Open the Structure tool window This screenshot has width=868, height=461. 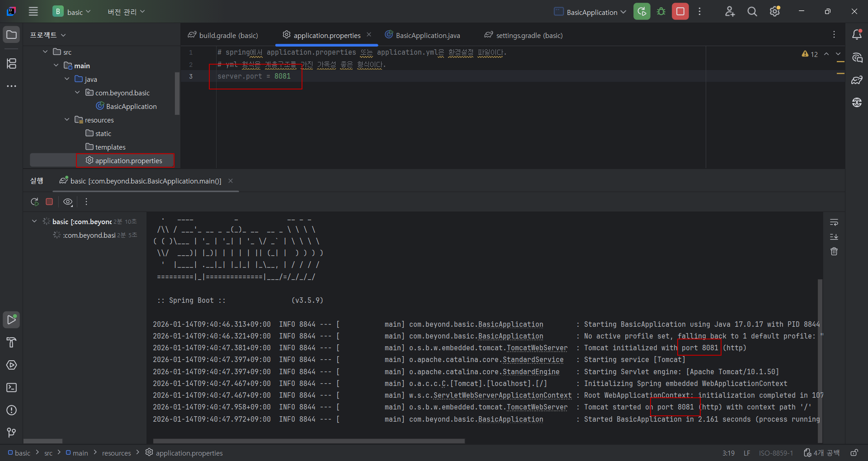pyautogui.click(x=12, y=63)
